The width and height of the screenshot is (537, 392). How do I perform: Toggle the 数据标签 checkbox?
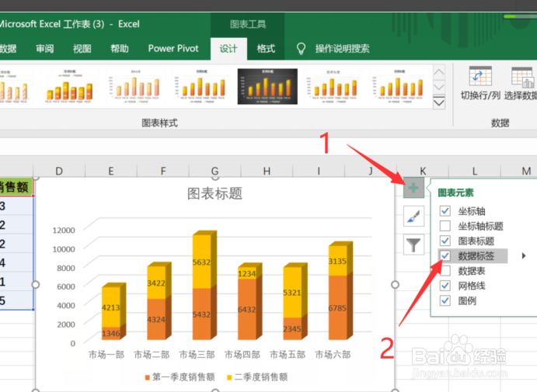tap(445, 255)
